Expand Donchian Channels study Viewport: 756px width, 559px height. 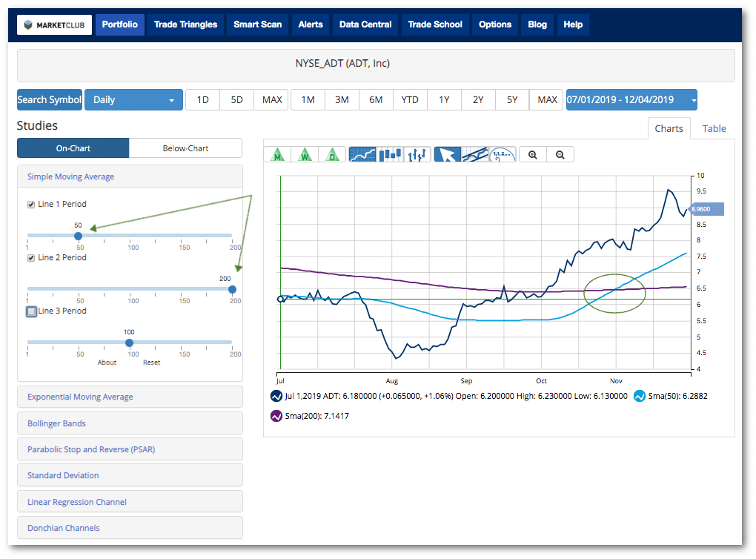130,528
